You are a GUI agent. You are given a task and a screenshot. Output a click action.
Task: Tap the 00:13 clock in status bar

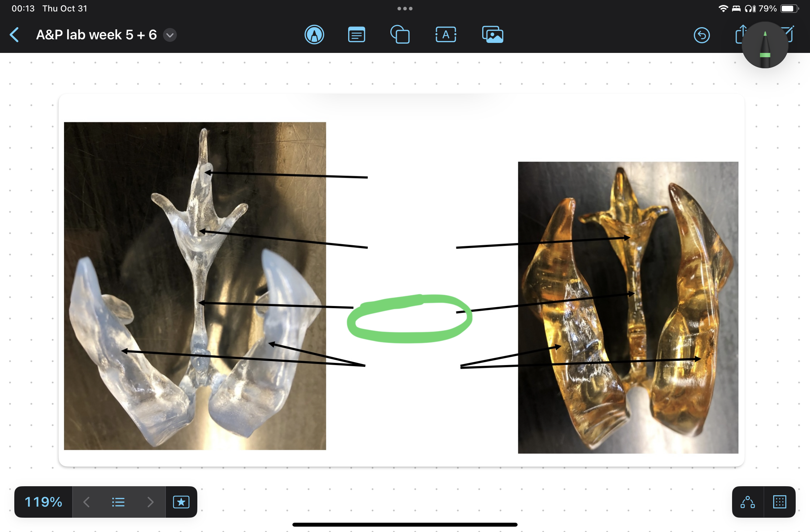point(23,9)
